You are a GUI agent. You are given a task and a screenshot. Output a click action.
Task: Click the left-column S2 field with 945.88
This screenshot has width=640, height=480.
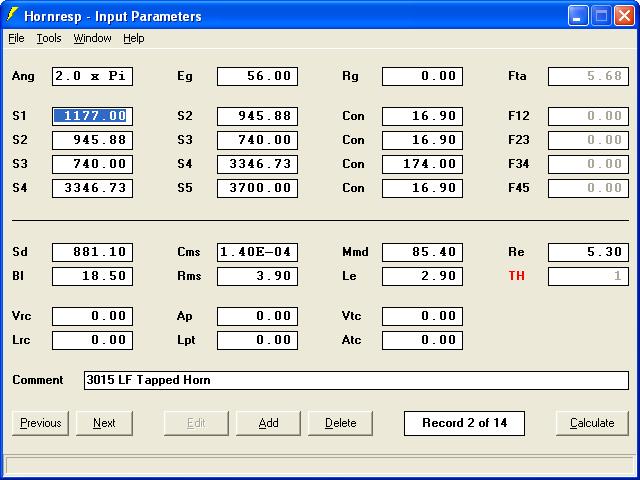[x=92, y=140]
